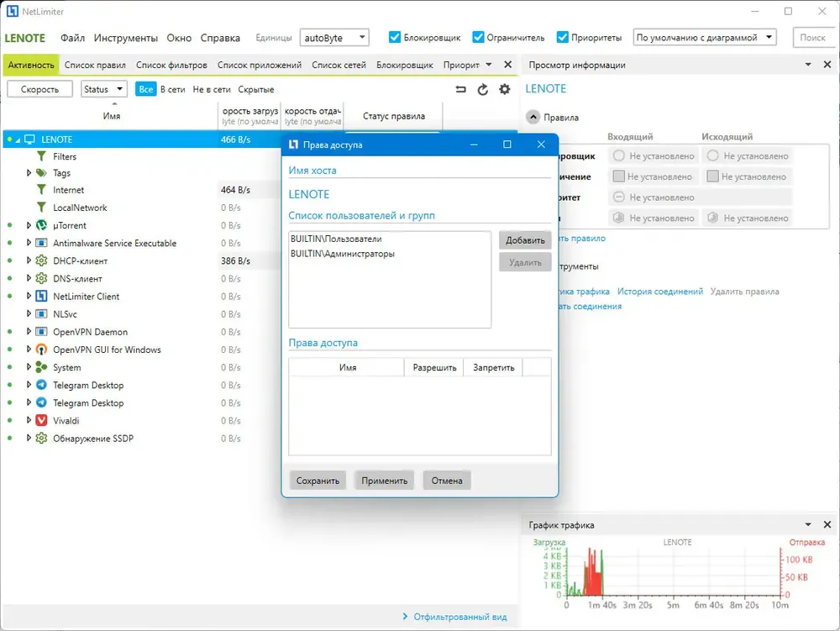Click the Vivaldi browser icon
Screen dimensions: 840x631
pos(41,420)
